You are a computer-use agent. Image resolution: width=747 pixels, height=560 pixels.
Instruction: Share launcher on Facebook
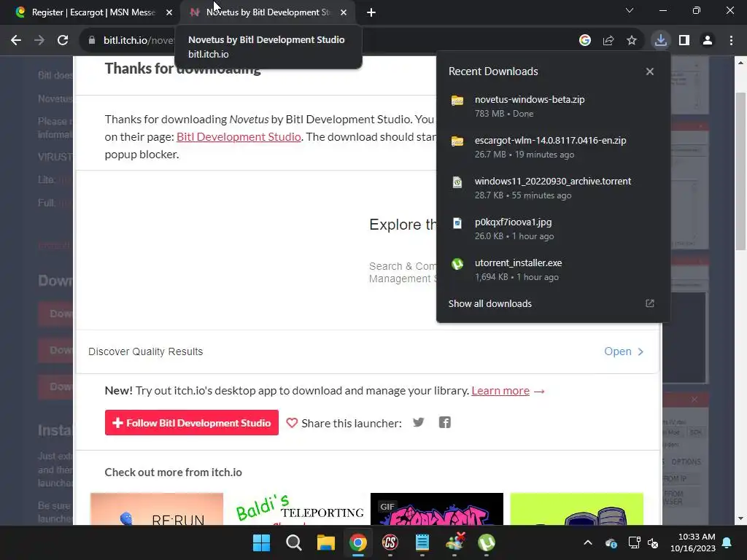444,422
